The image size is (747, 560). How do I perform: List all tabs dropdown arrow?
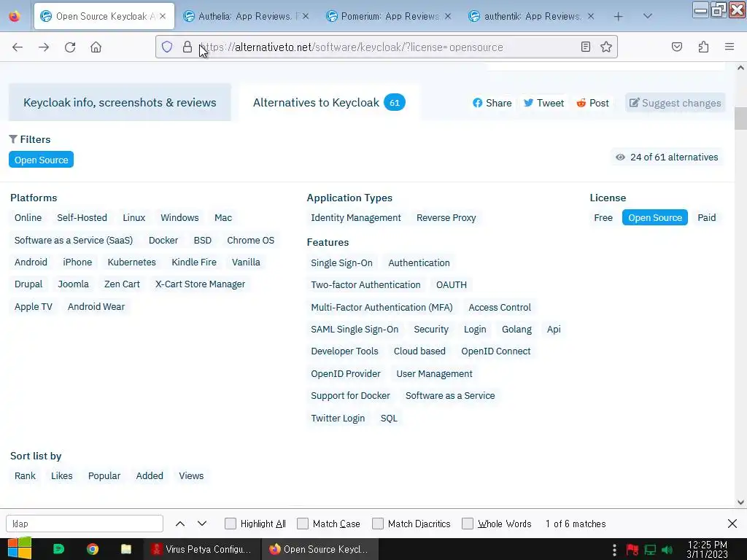(647, 16)
